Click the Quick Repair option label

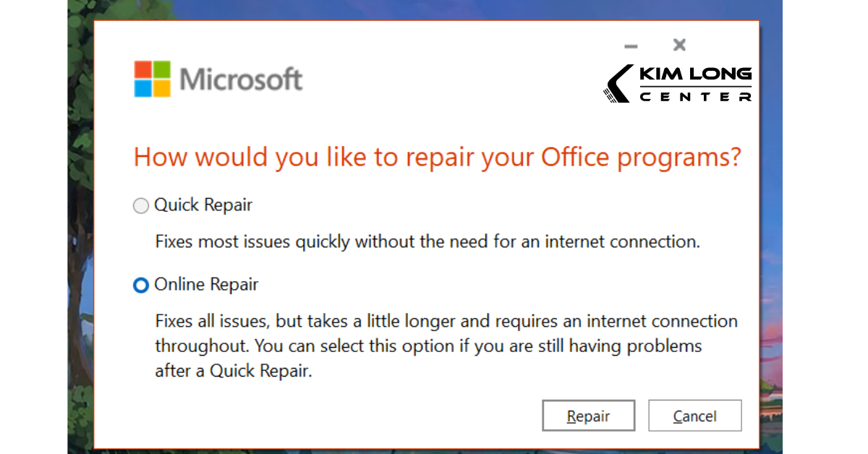(x=203, y=205)
